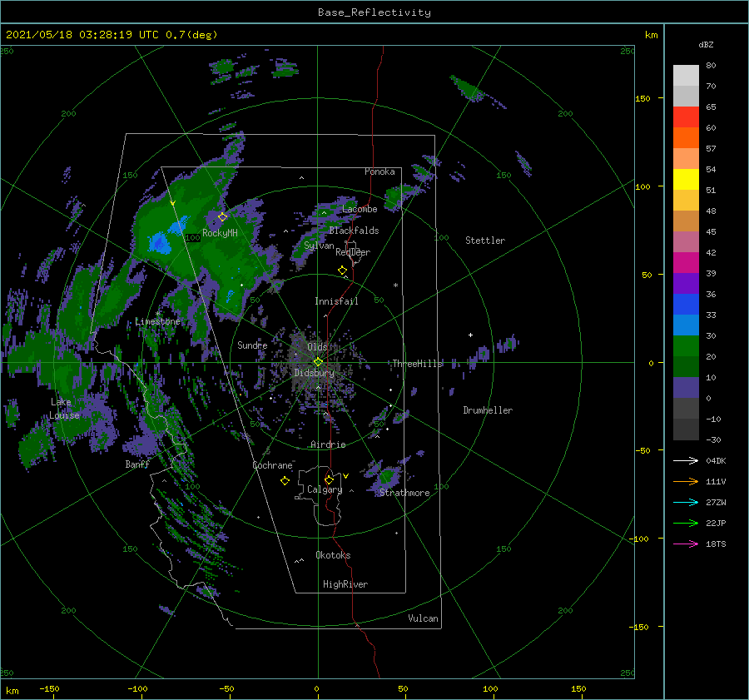Screen dimensions: 749x700
Task: Pick the magenta 39-42 dBZ color swatch
Action: point(686,263)
